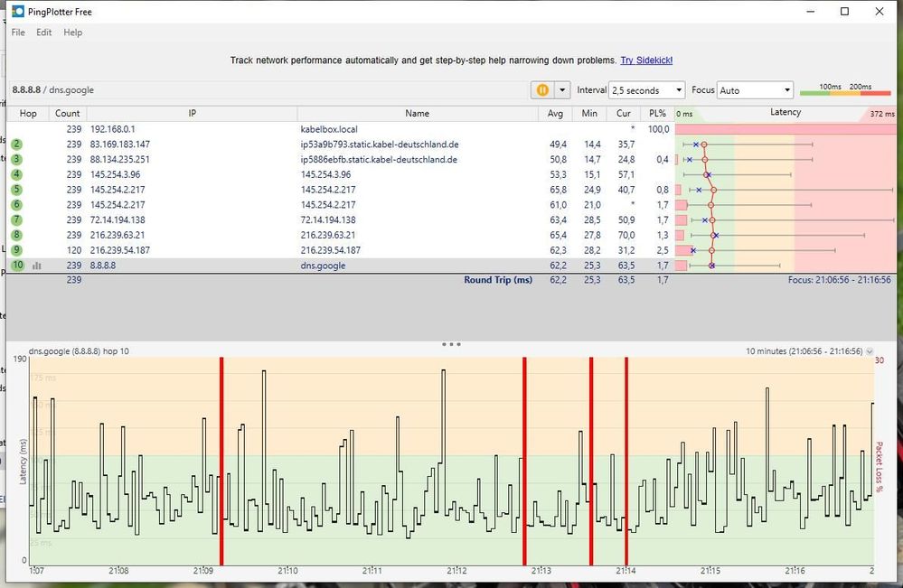903x588 pixels.
Task: Click the Focus: 21:06:56 - 21:16:56 text
Action: click(839, 280)
